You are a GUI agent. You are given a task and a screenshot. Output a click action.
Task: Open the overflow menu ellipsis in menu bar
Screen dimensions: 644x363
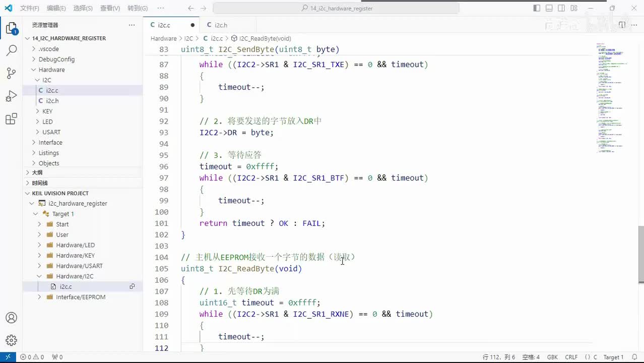pyautogui.click(x=160, y=8)
